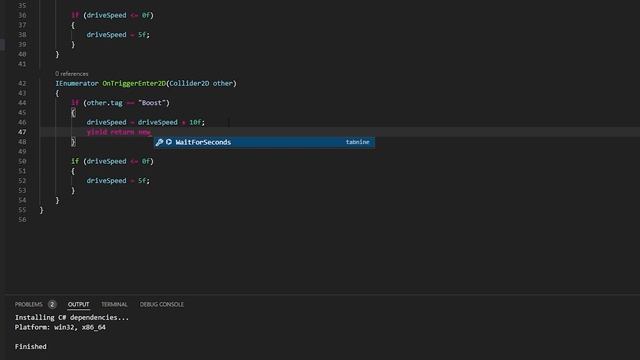Accept the WaitForSeconds autocomplete suggestion
640x360 pixels.
click(x=264, y=142)
